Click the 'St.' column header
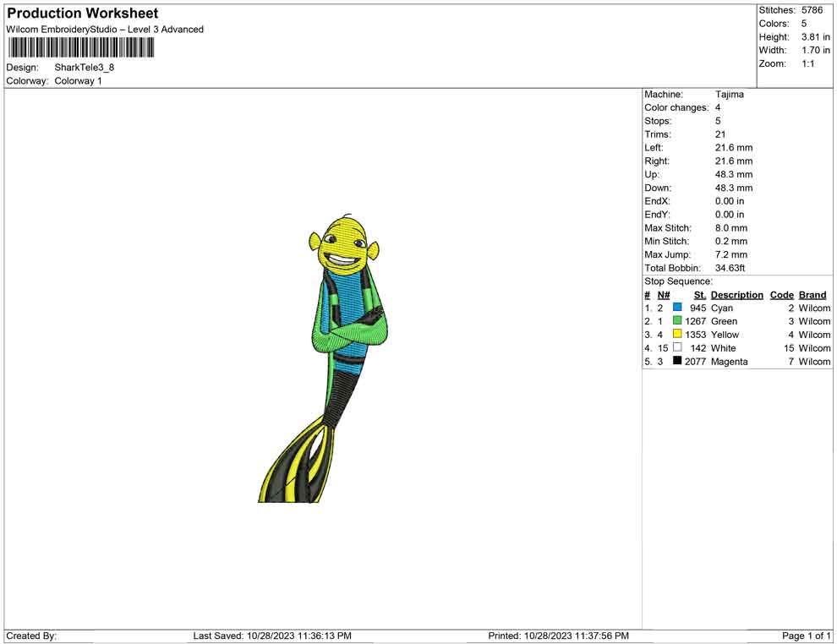The image size is (837, 644). tap(700, 294)
